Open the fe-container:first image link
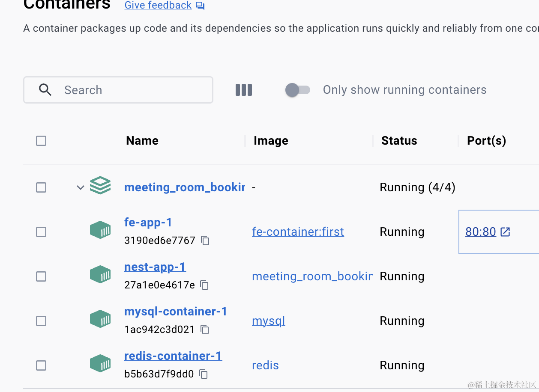 [x=298, y=232]
